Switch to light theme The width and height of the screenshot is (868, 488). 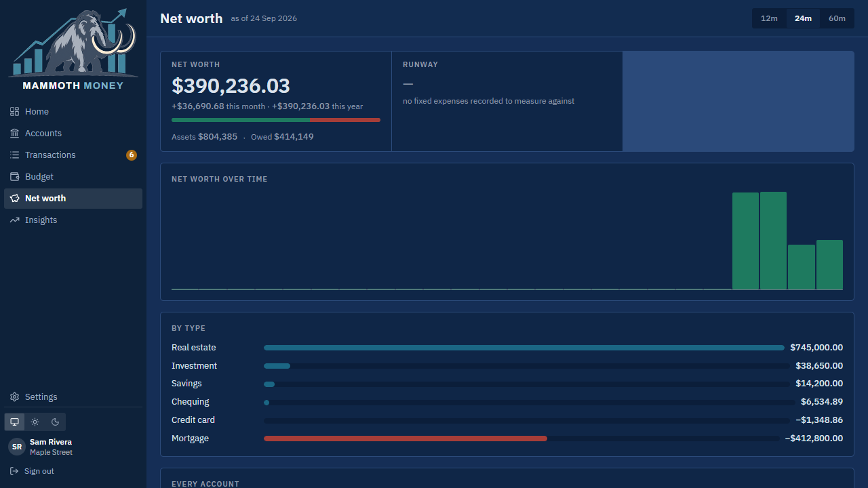(x=35, y=422)
